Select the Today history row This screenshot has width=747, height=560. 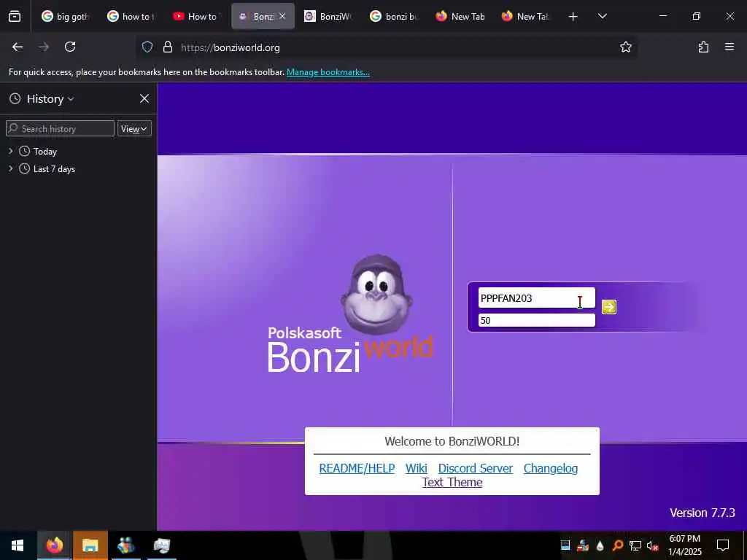78,151
